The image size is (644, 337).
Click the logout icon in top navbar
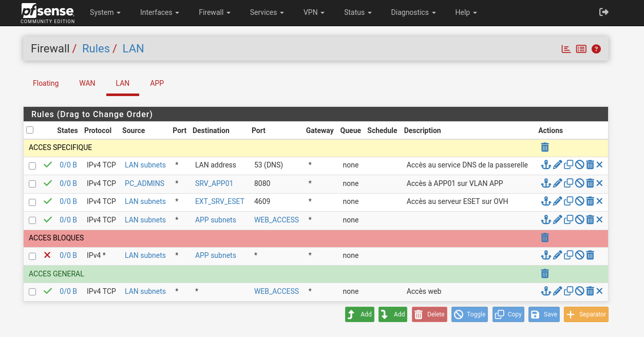[604, 12]
